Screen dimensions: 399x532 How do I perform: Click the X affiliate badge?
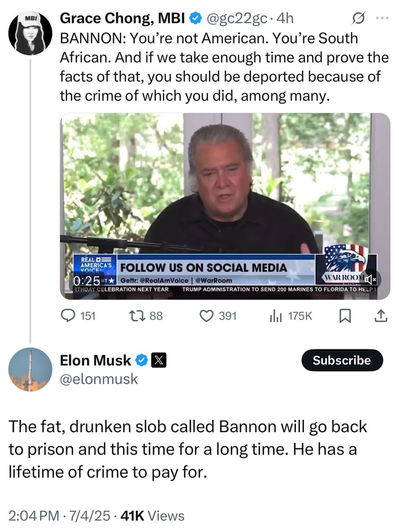coord(158,360)
